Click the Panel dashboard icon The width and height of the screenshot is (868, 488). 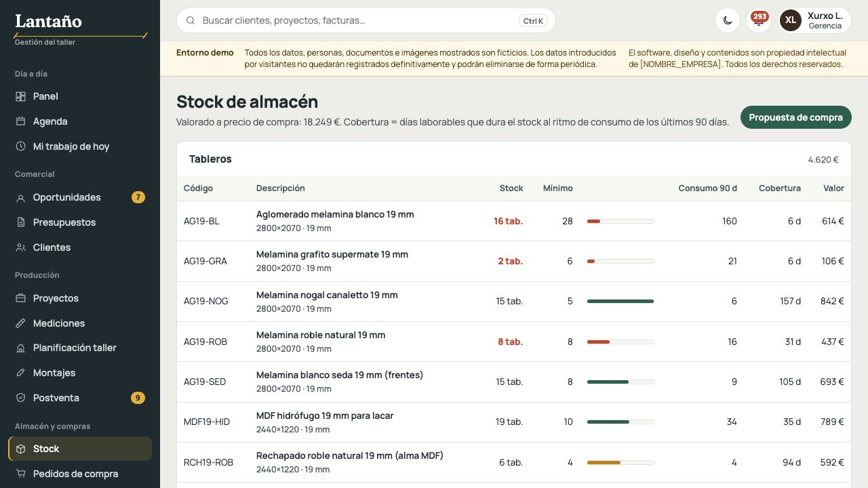pyautogui.click(x=20, y=96)
